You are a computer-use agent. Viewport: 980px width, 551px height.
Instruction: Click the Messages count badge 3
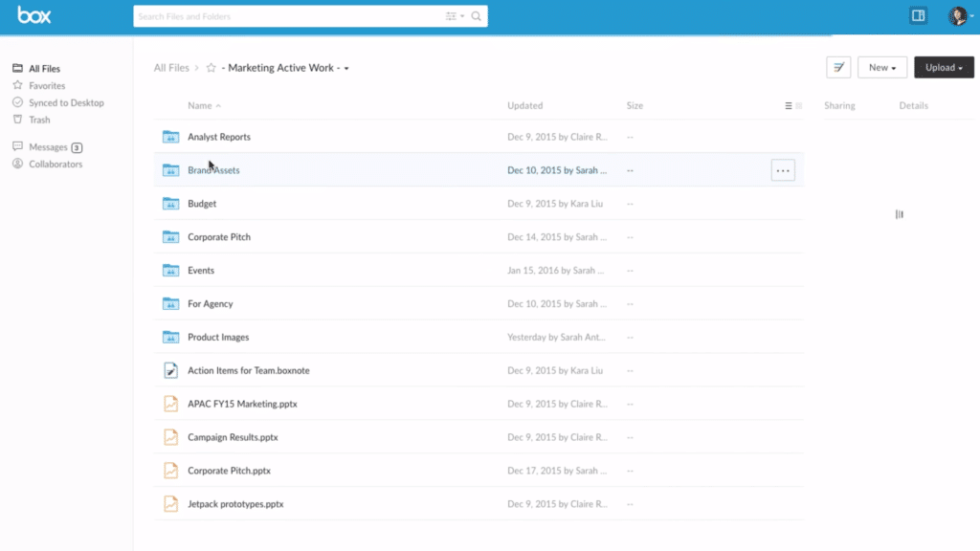point(77,147)
